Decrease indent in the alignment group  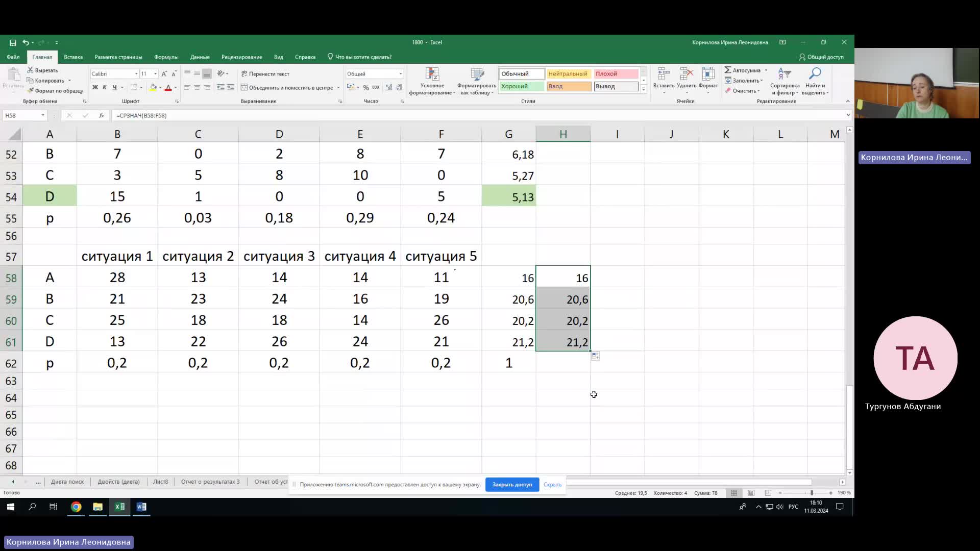[x=220, y=88]
